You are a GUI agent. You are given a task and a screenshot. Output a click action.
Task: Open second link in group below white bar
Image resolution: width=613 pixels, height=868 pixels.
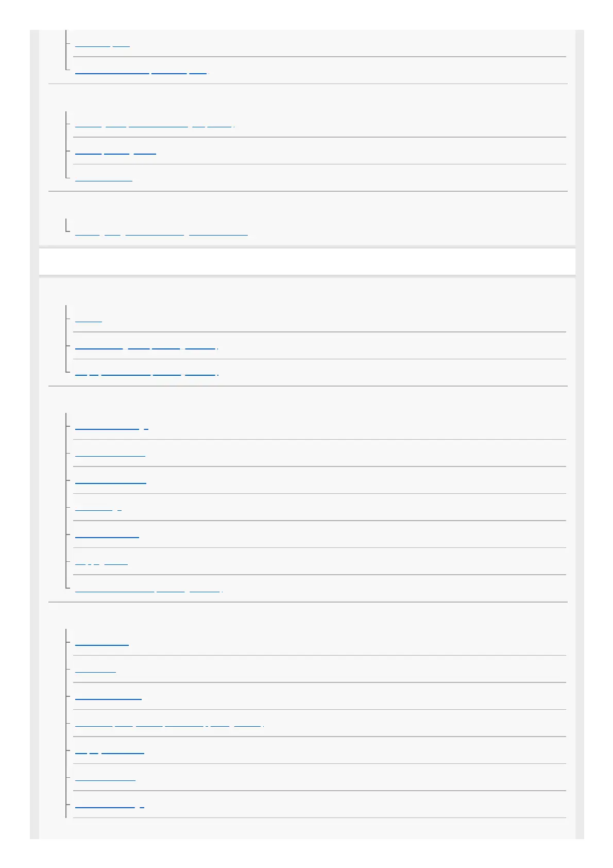click(x=146, y=347)
